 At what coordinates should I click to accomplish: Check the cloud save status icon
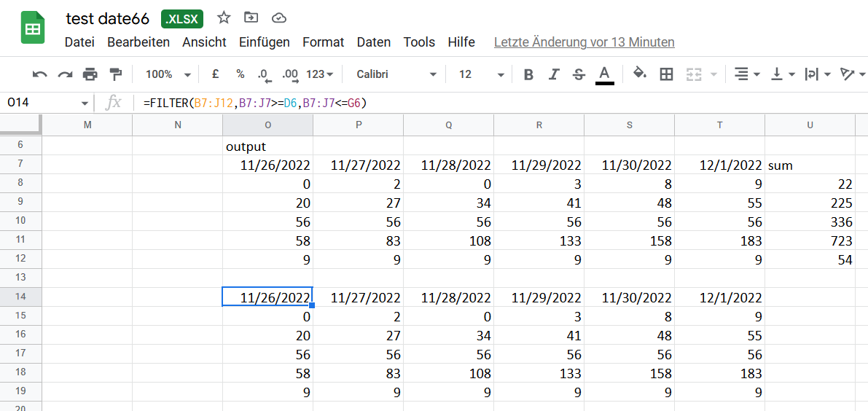point(280,18)
